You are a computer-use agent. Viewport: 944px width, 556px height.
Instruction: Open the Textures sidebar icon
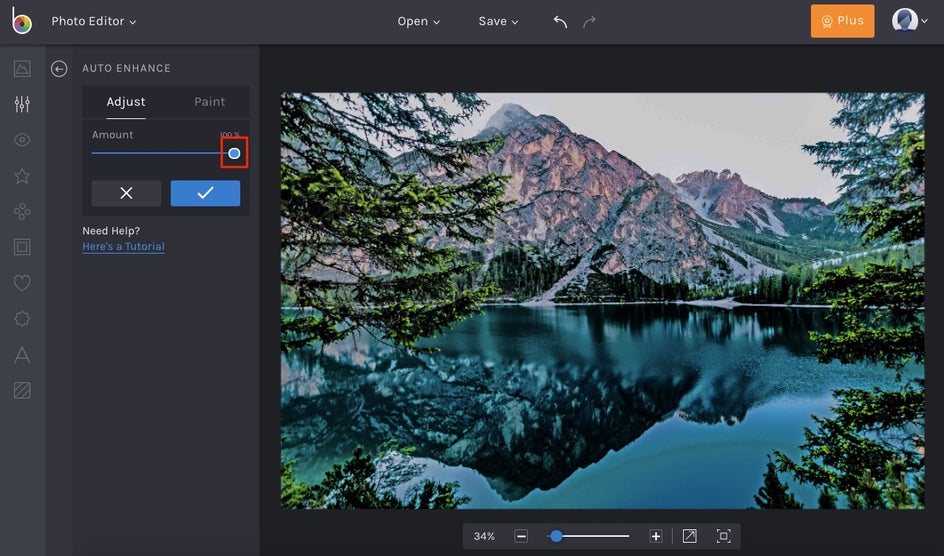[x=22, y=390]
